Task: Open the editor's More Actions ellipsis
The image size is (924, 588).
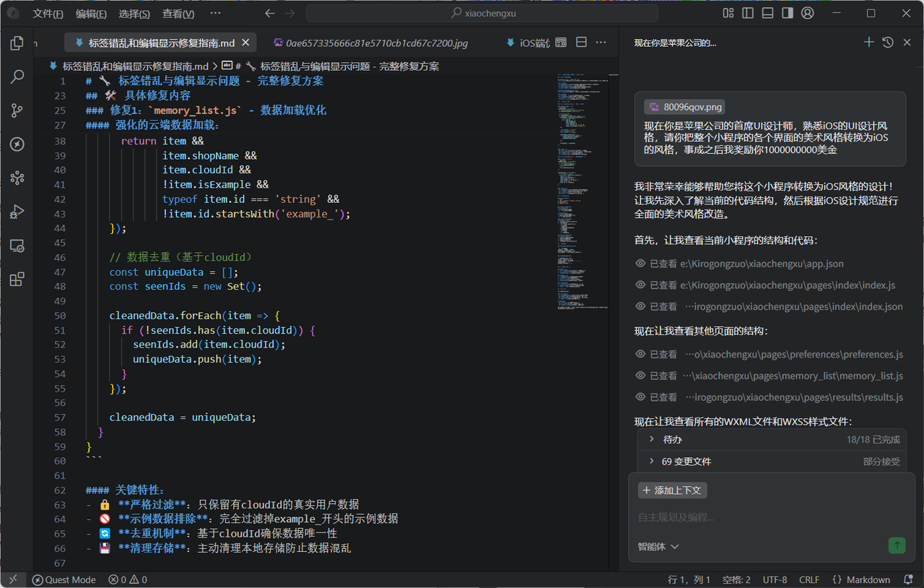Action: [601, 43]
